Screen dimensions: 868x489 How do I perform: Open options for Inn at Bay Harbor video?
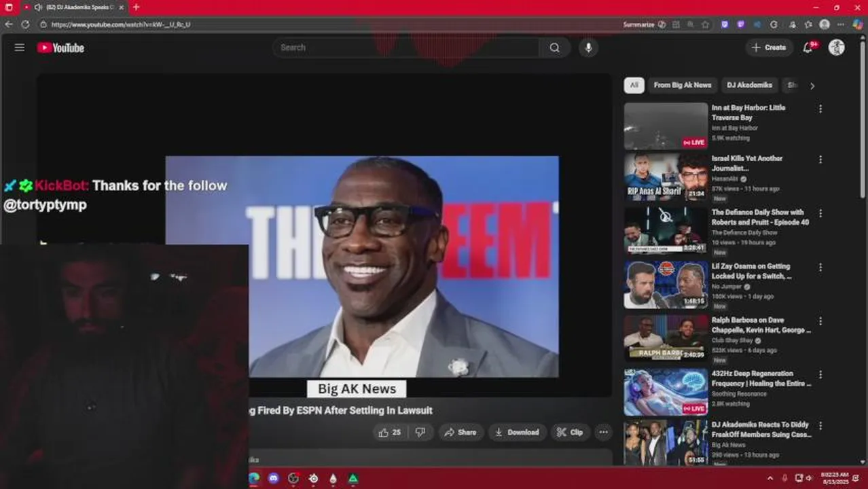click(x=820, y=109)
